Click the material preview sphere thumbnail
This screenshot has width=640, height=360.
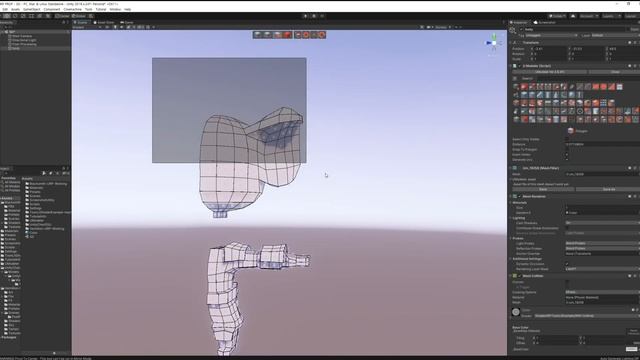[516, 312]
